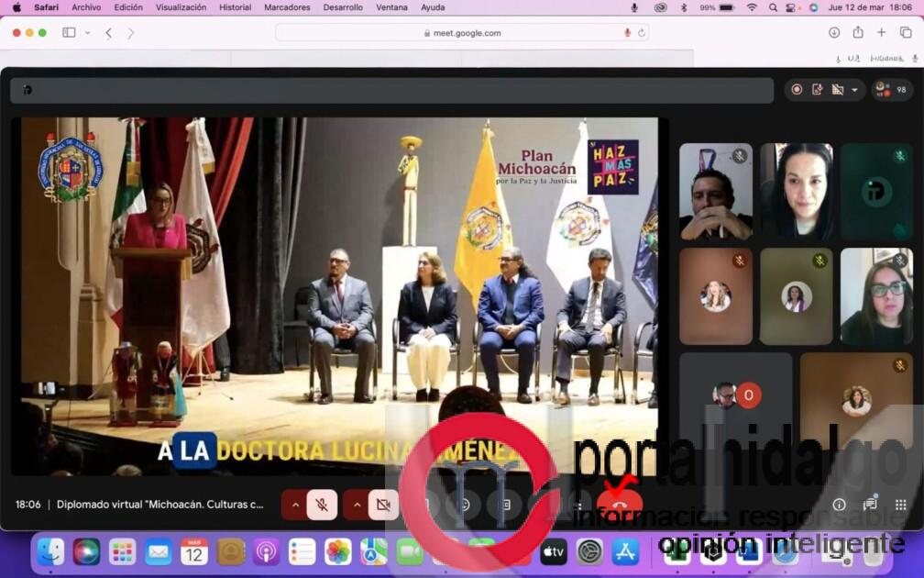Open the participants count badge showing 98

coord(891,89)
